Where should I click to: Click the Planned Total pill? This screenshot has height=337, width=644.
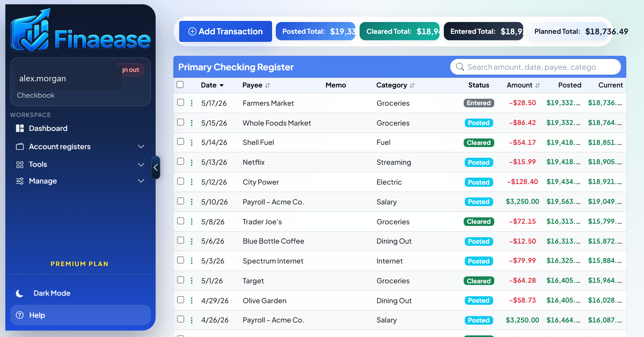568,31
